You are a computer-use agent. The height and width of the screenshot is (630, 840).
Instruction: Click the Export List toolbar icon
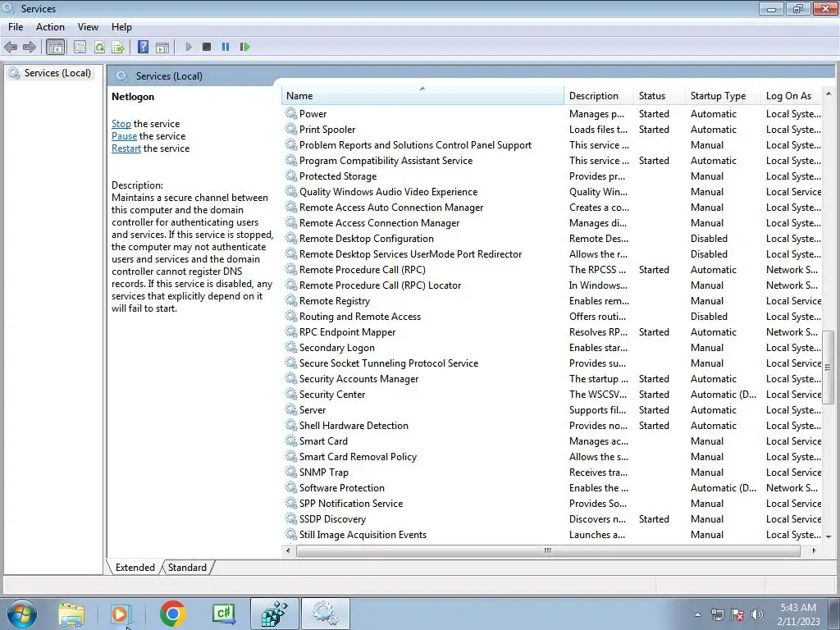(118, 47)
